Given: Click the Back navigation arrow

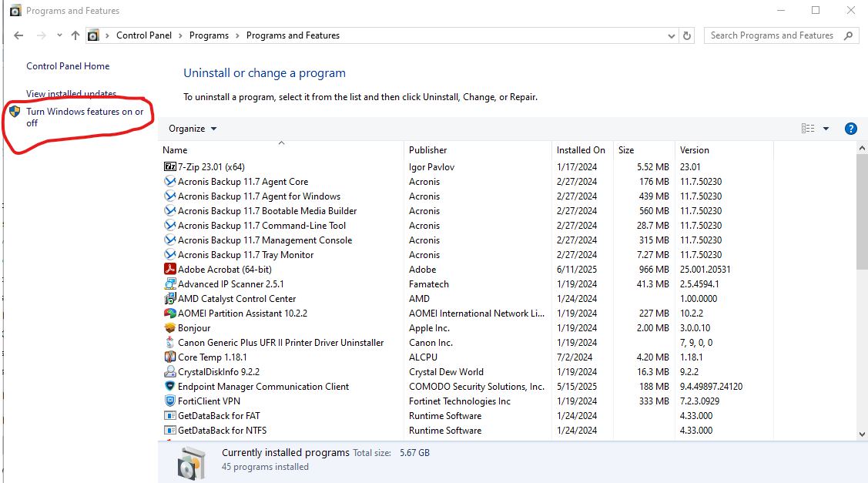Looking at the screenshot, I should tap(18, 35).
